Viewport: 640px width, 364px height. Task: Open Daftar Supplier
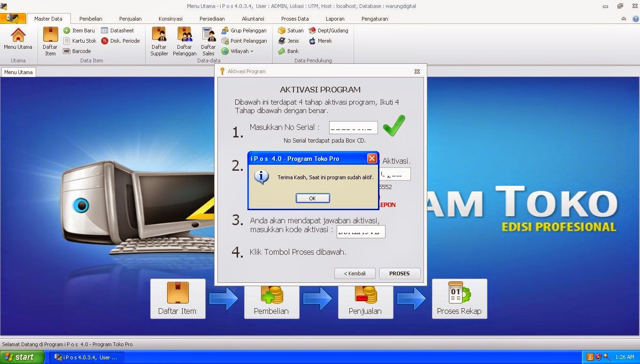click(x=159, y=41)
